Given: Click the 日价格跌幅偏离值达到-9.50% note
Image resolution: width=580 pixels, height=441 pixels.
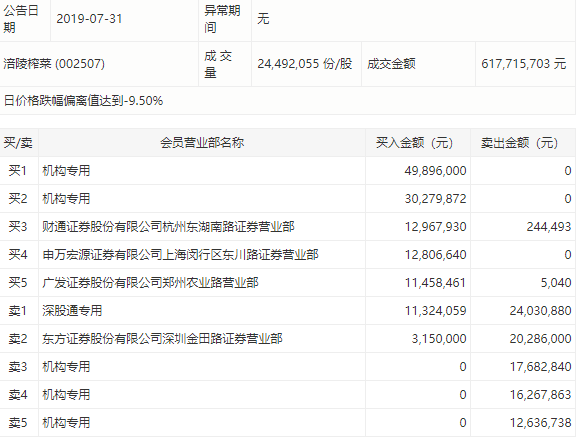Looking at the screenshot, I should (83, 101).
